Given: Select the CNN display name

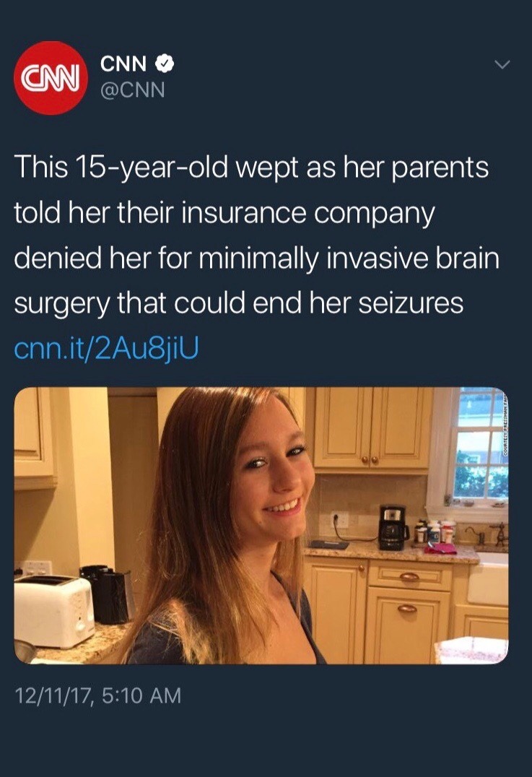Looking at the screenshot, I should 123,64.
